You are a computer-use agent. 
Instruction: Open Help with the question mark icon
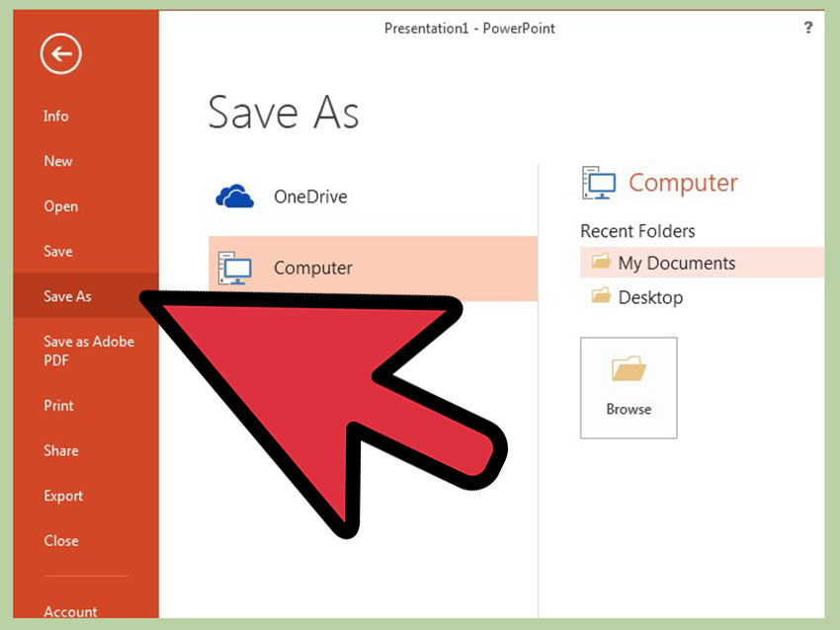[808, 28]
